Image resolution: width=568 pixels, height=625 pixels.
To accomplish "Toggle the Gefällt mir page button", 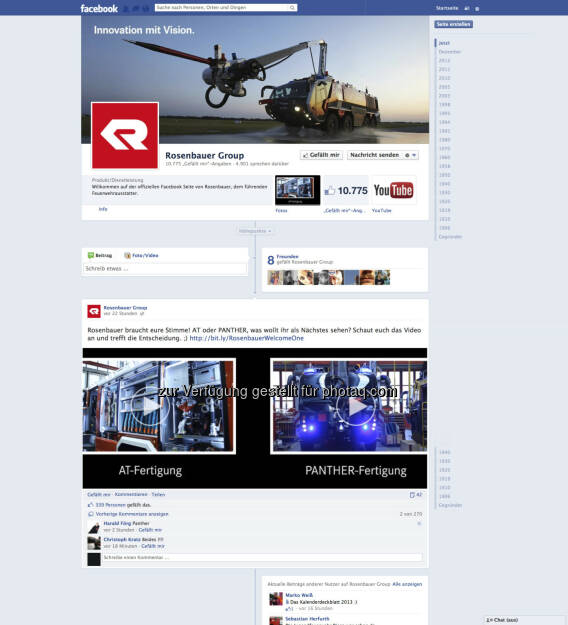I will pyautogui.click(x=321, y=155).
